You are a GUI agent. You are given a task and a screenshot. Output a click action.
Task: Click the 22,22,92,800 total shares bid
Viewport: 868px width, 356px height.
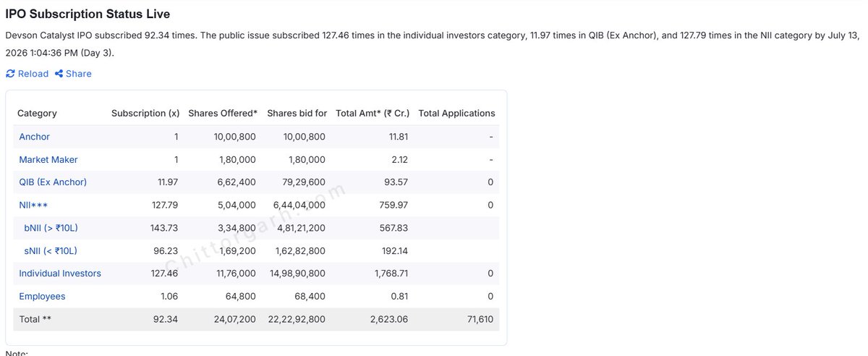point(297,319)
